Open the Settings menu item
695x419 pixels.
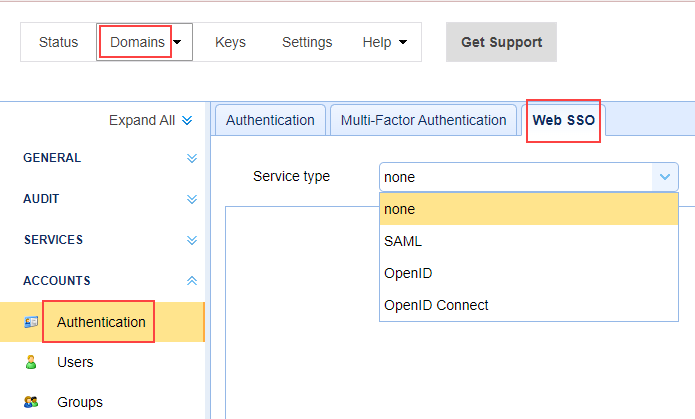(x=307, y=42)
